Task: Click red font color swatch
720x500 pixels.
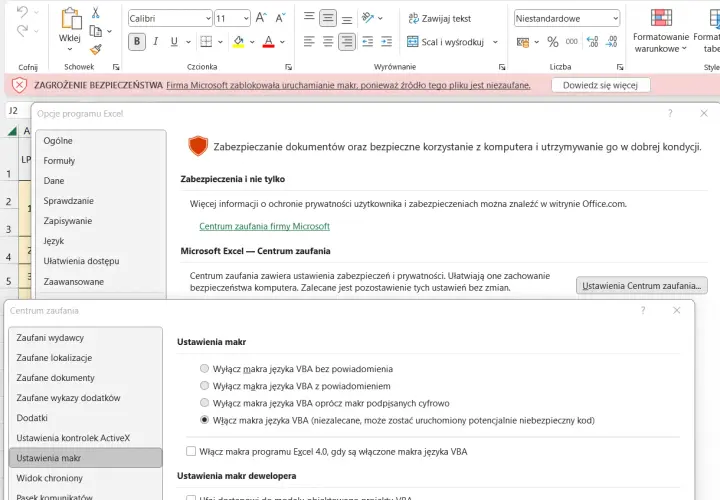Action: coord(269,42)
